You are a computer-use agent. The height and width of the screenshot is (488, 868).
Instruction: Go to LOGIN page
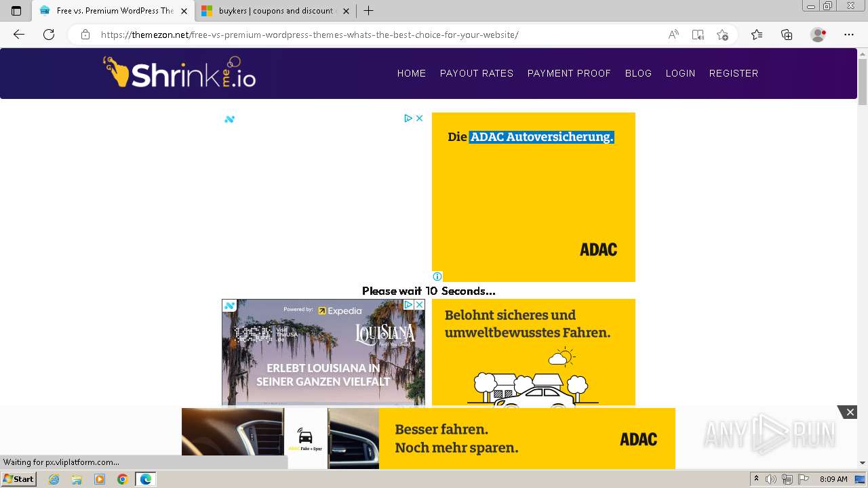point(680,73)
